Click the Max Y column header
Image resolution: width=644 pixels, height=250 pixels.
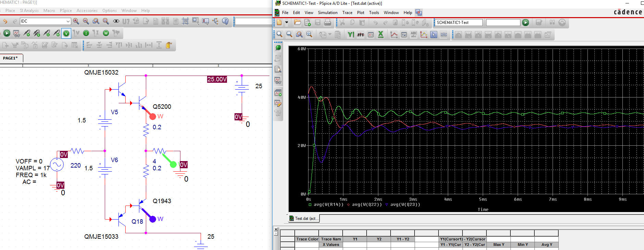click(x=498, y=245)
